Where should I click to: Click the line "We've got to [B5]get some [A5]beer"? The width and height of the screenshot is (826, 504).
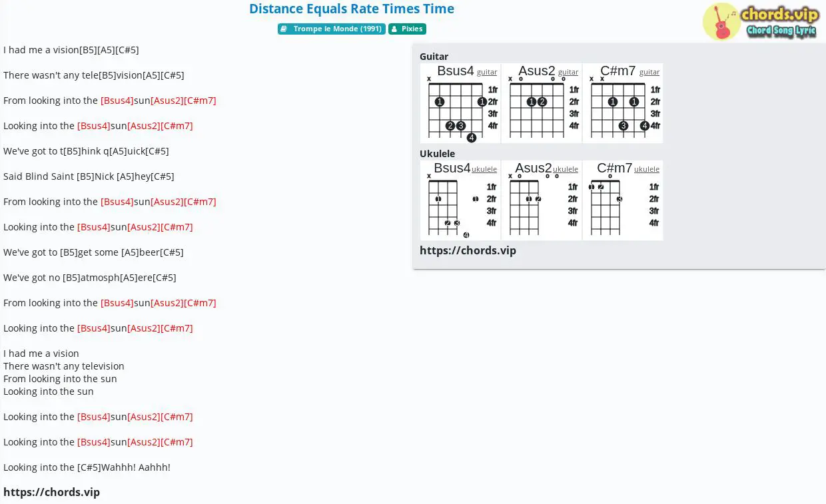(x=93, y=252)
